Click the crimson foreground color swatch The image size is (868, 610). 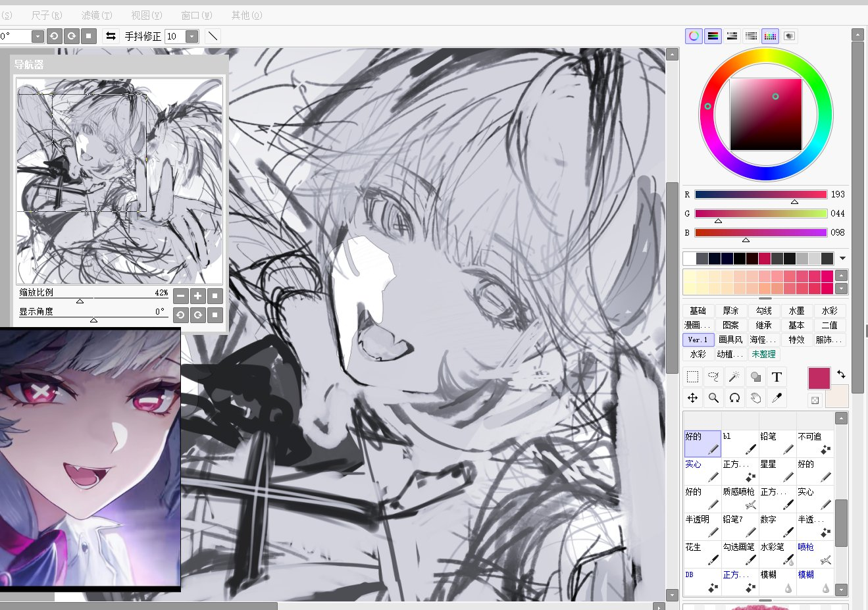pos(819,378)
